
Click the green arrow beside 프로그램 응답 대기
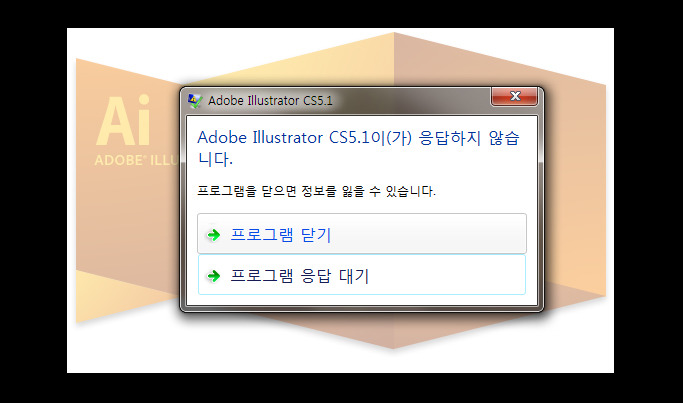click(x=213, y=276)
